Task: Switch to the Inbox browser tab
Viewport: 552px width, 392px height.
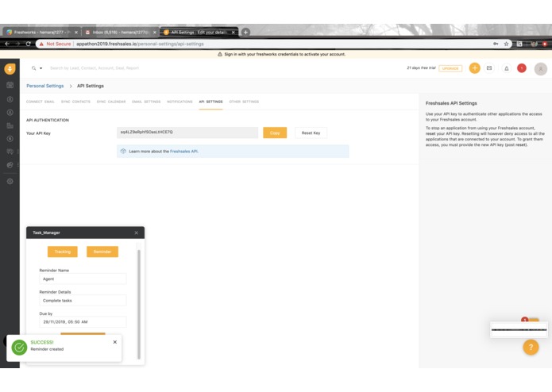Action: click(x=121, y=32)
